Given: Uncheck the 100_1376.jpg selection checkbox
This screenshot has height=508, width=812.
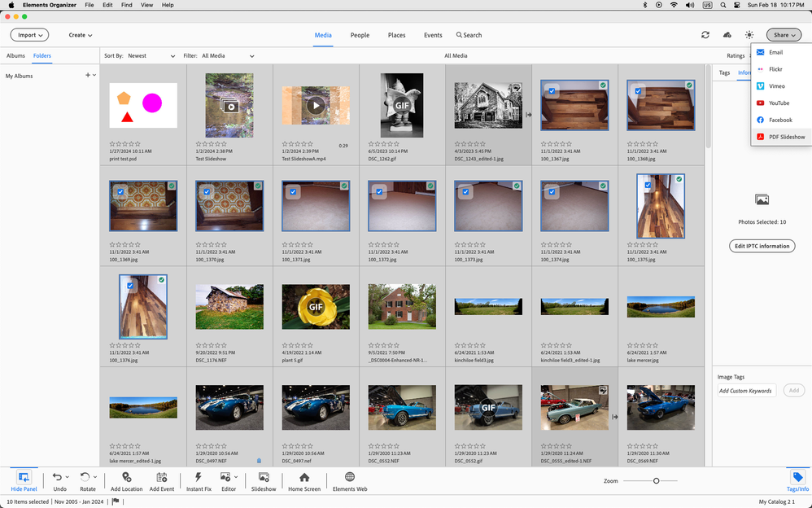Looking at the screenshot, I should 130,286.
